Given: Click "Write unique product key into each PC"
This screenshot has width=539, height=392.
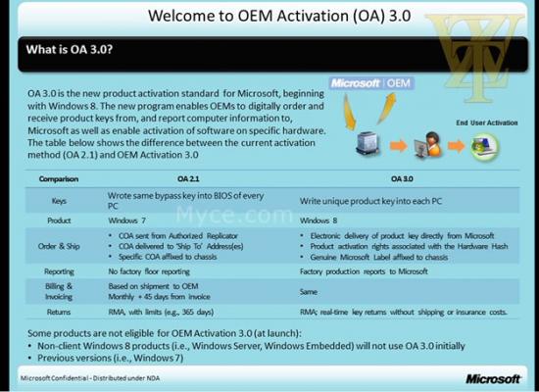Looking at the screenshot, I should 370,201.
